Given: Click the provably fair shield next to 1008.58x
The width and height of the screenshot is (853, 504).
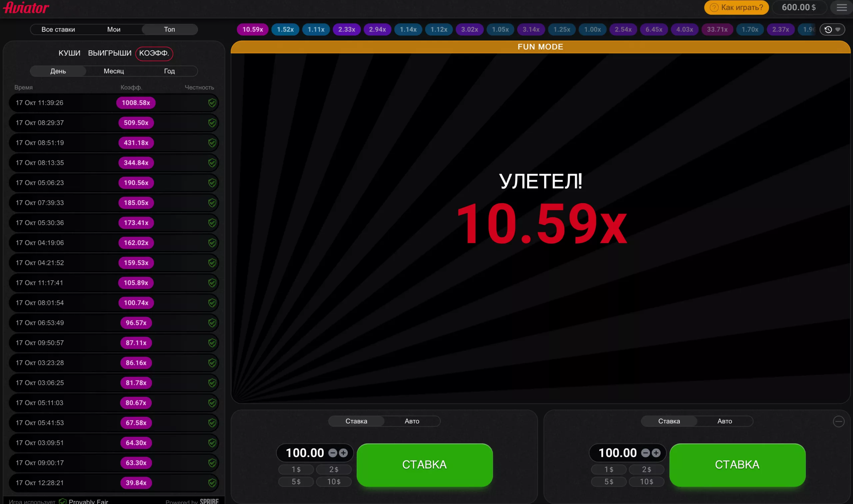Looking at the screenshot, I should click(212, 103).
